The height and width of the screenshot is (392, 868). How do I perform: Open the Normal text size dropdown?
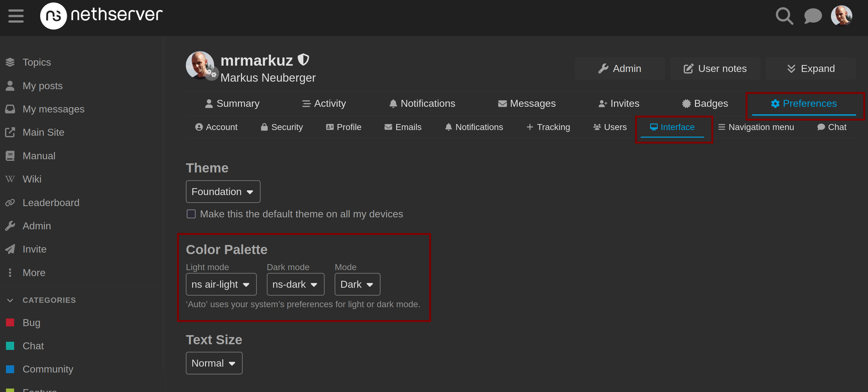tap(214, 363)
